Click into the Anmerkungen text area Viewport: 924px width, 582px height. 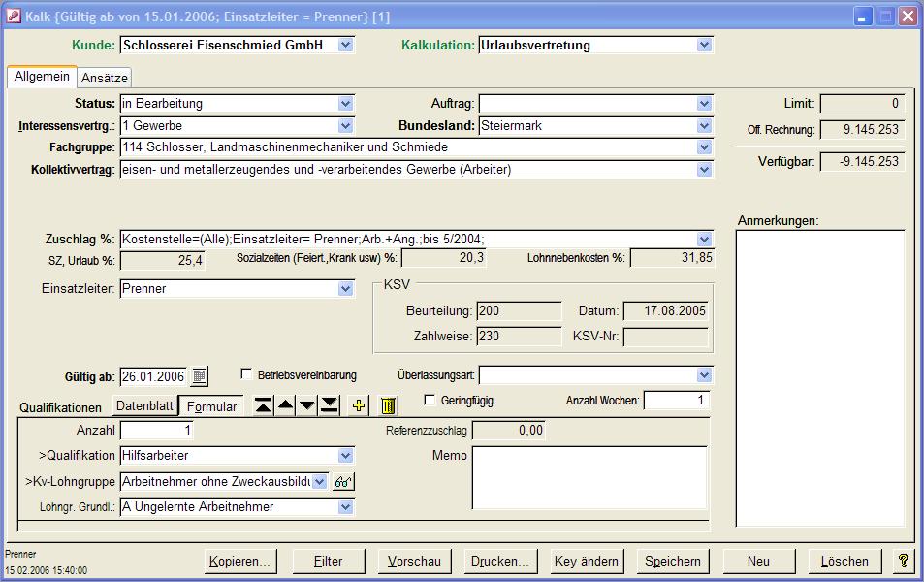pyautogui.click(x=820, y=378)
